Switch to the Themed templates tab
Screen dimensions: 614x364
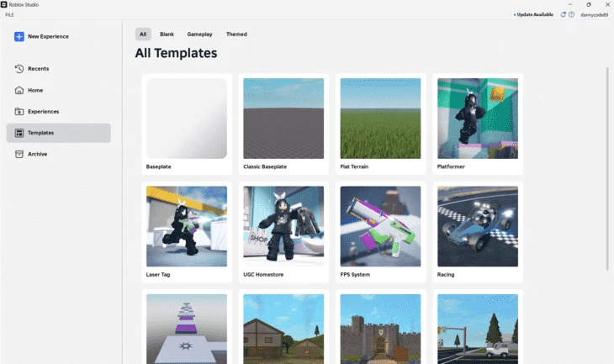click(x=236, y=34)
